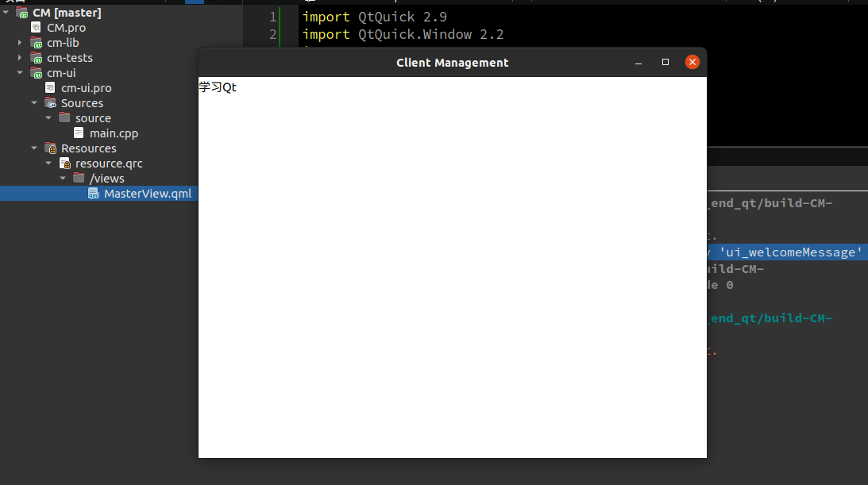Click the cm-ui.pro file icon
Image resolution: width=868 pixels, height=485 pixels.
[50, 87]
